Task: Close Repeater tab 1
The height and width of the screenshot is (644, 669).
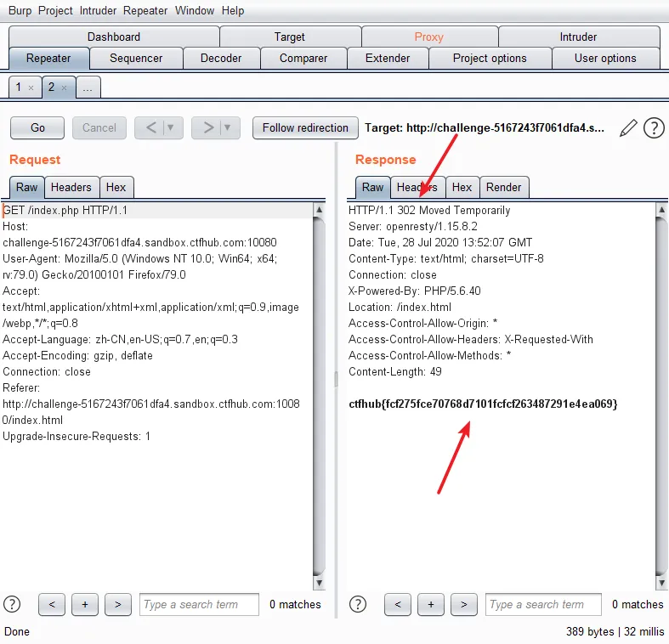Action: [31, 88]
